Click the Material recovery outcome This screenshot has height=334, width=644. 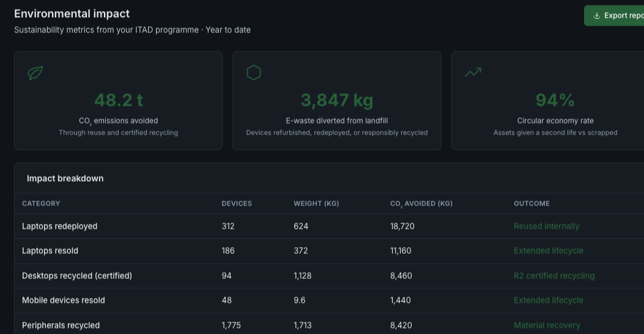point(547,325)
